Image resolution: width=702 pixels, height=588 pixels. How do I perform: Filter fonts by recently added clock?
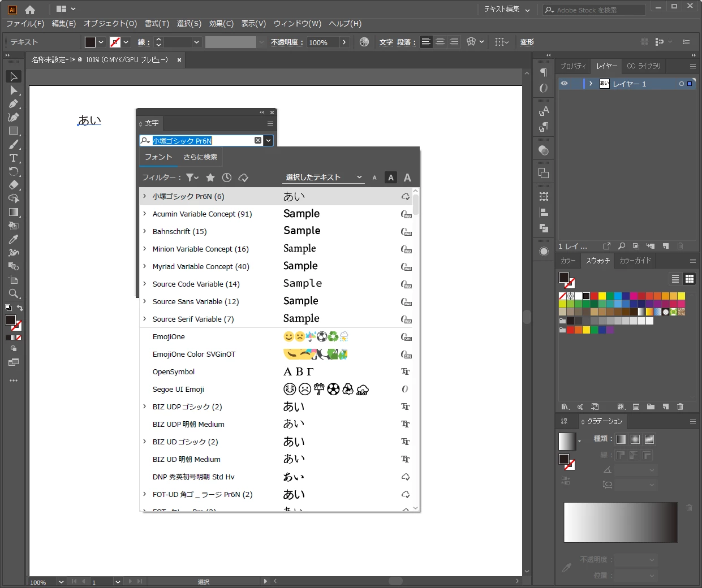click(227, 178)
